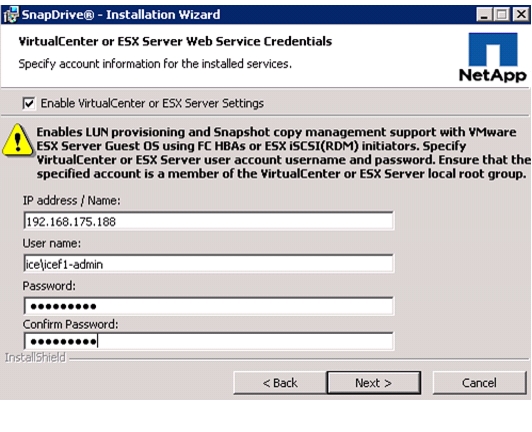
Task: Click the NetApp logo
Action: click(x=493, y=57)
